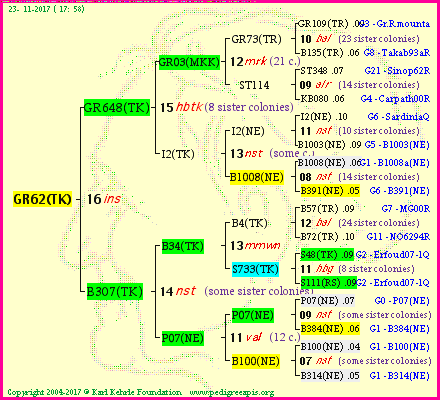Image resolution: width=440 pixels, height=400 pixels.
Task: Open the G6 - SardiniaQ link
Action: coord(399,117)
